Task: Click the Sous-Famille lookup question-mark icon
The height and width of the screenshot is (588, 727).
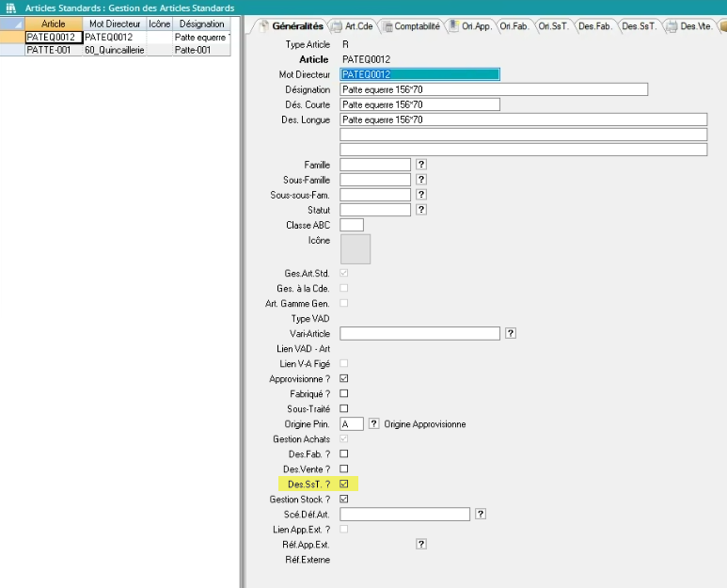Action: (x=421, y=180)
